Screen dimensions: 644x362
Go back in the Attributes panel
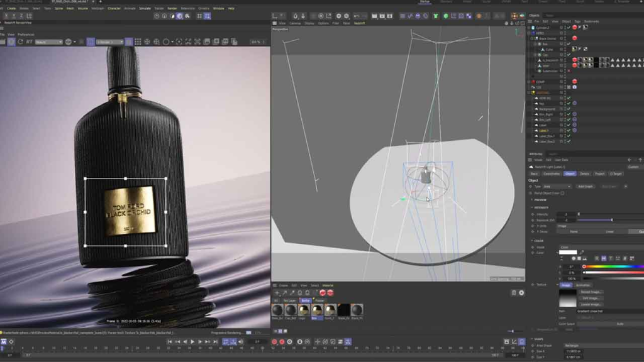click(x=630, y=160)
